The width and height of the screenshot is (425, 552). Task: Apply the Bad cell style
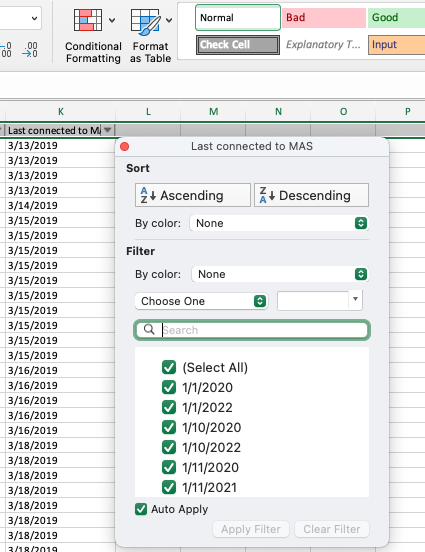[324, 18]
